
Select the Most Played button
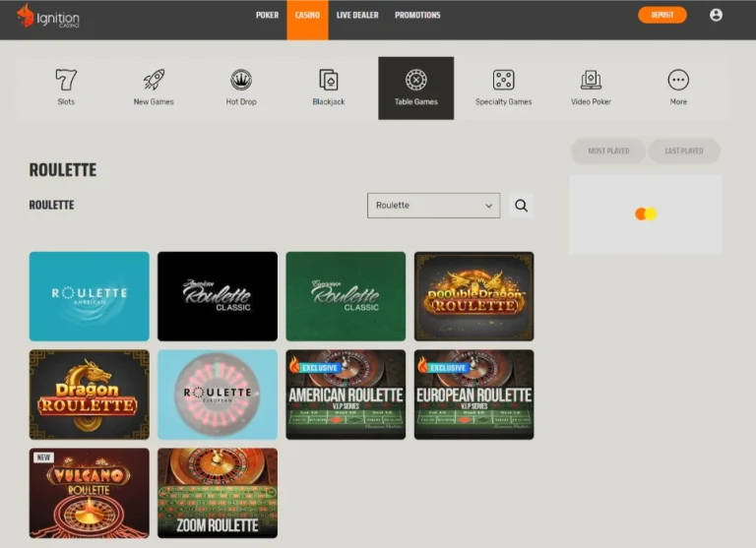pyautogui.click(x=608, y=151)
